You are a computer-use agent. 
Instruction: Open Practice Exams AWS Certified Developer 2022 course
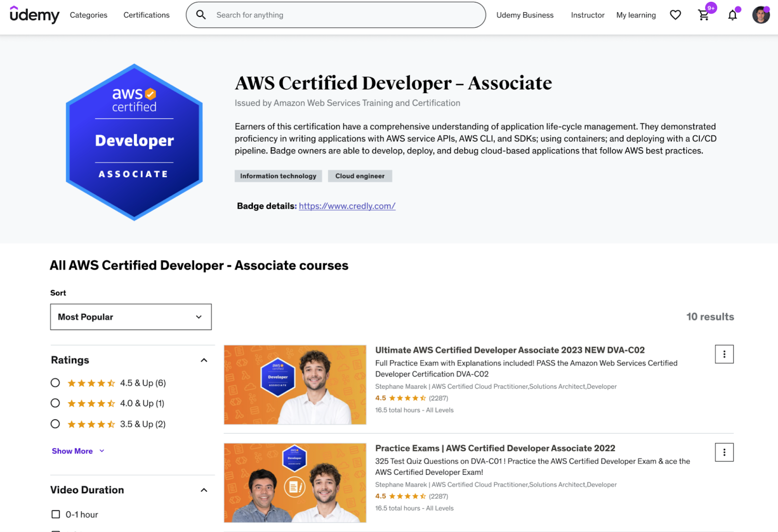[x=495, y=448]
